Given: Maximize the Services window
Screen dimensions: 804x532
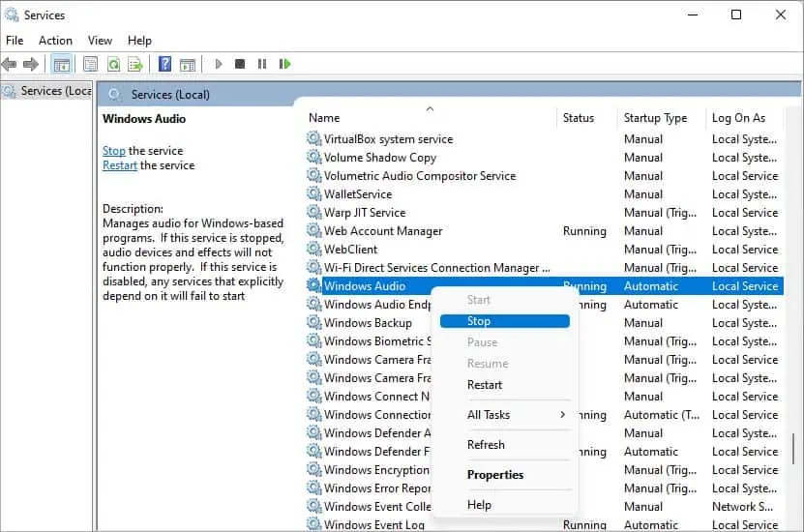Looking at the screenshot, I should click(736, 15).
